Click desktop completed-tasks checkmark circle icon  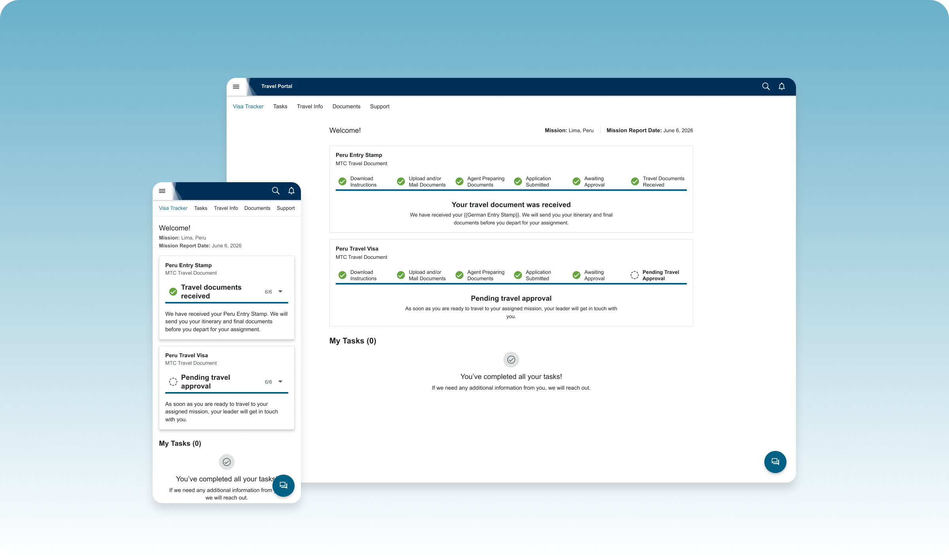click(511, 360)
